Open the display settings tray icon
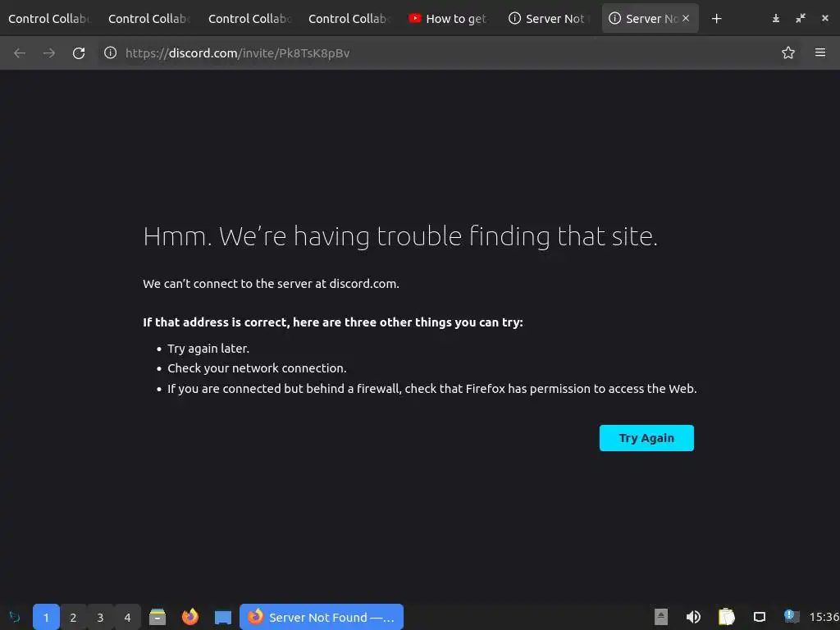 [x=759, y=617]
